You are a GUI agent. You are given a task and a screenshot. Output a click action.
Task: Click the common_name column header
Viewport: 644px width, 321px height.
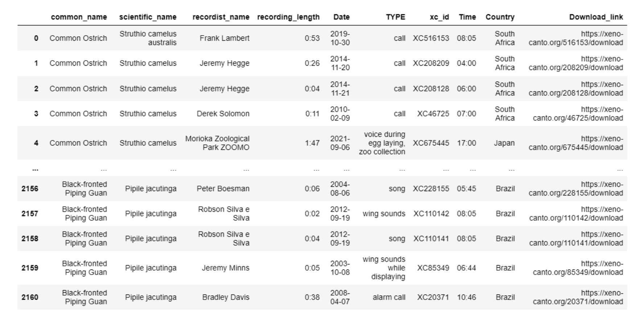click(x=79, y=17)
